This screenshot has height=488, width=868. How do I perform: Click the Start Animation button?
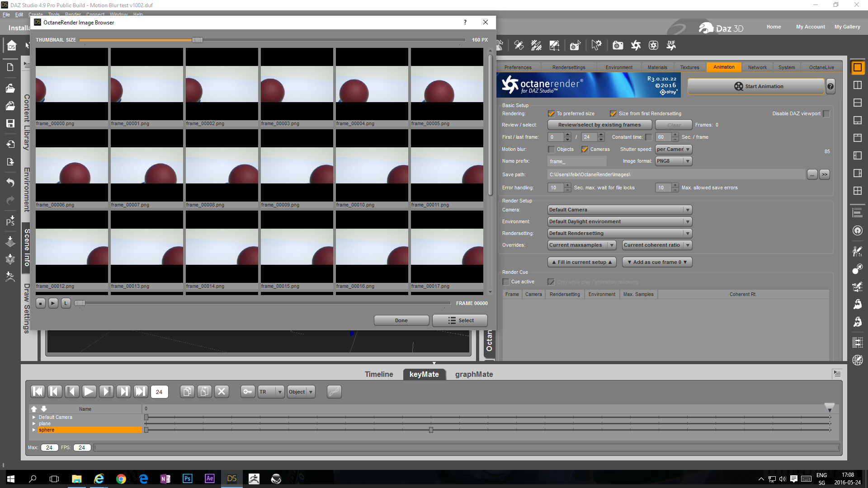point(756,86)
